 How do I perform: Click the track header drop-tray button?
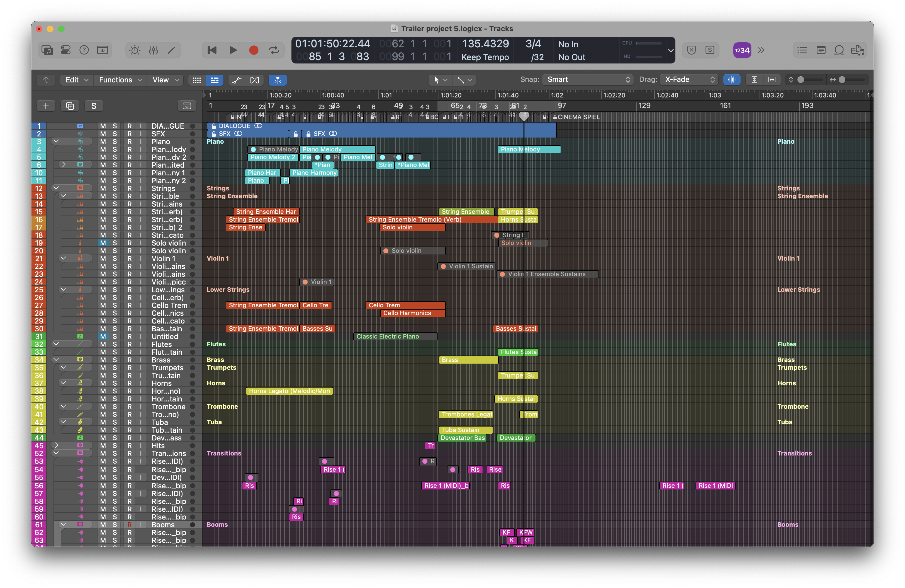pyautogui.click(x=187, y=106)
